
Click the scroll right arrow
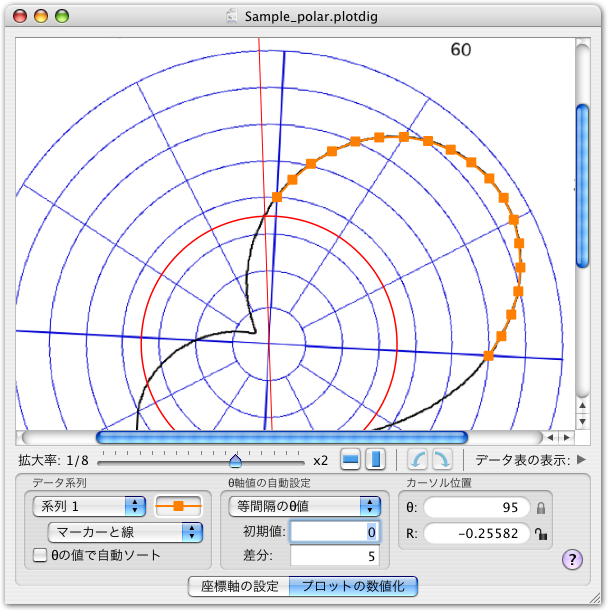coord(567,438)
